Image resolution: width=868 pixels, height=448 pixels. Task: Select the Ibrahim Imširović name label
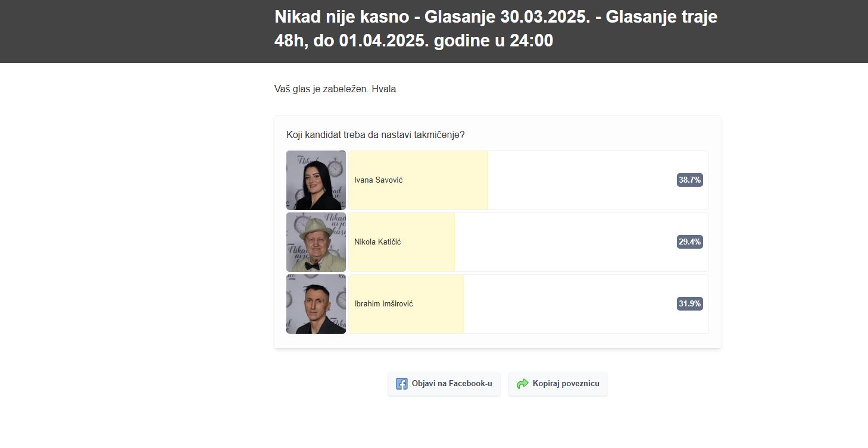[x=383, y=303]
